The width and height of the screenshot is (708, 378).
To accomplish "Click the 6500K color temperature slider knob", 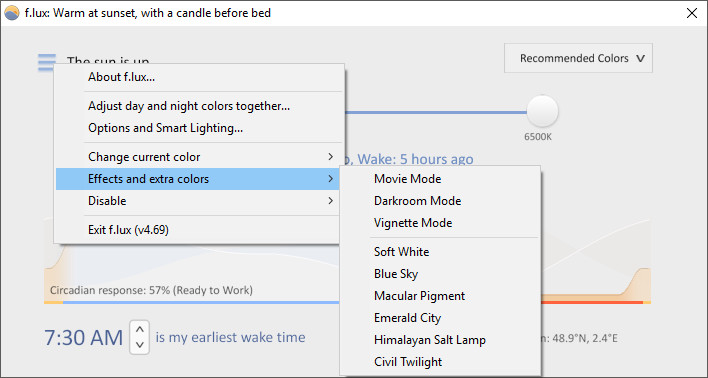I will [x=542, y=111].
